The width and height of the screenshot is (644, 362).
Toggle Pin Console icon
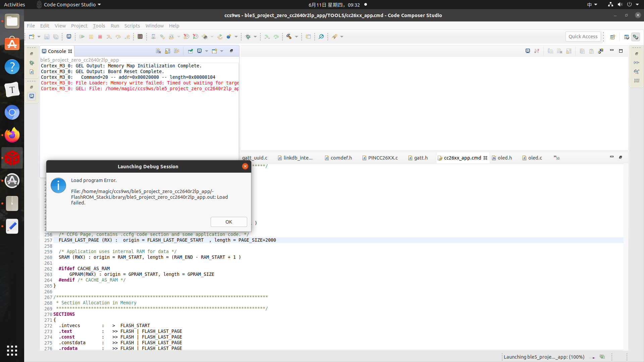190,51
